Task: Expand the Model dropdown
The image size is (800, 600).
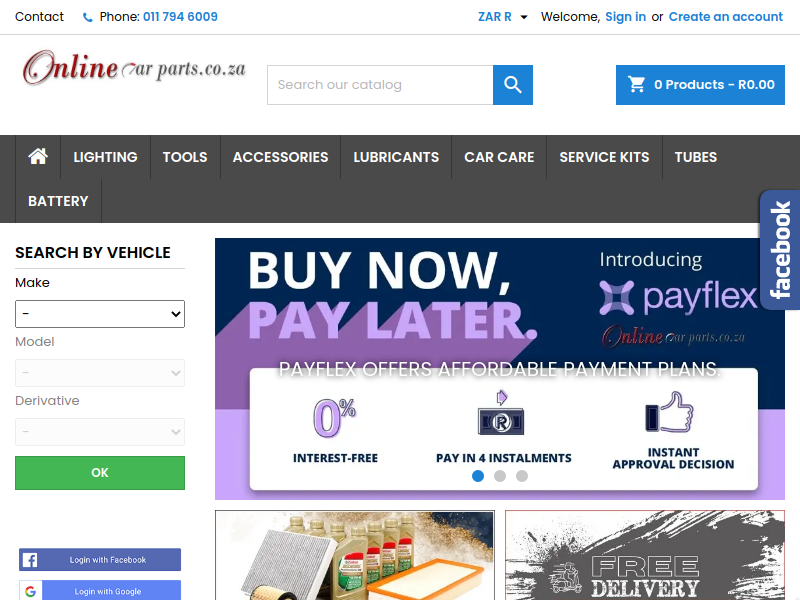Action: (100, 373)
